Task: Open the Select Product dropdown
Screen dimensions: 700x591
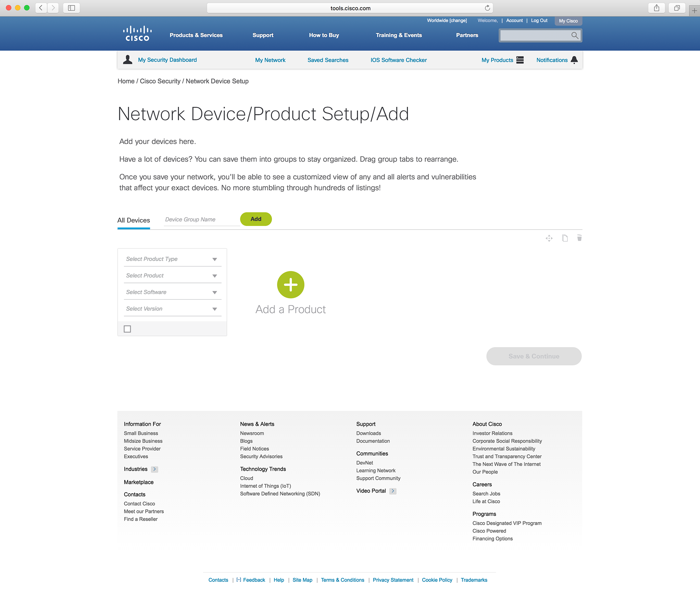Action: point(172,276)
